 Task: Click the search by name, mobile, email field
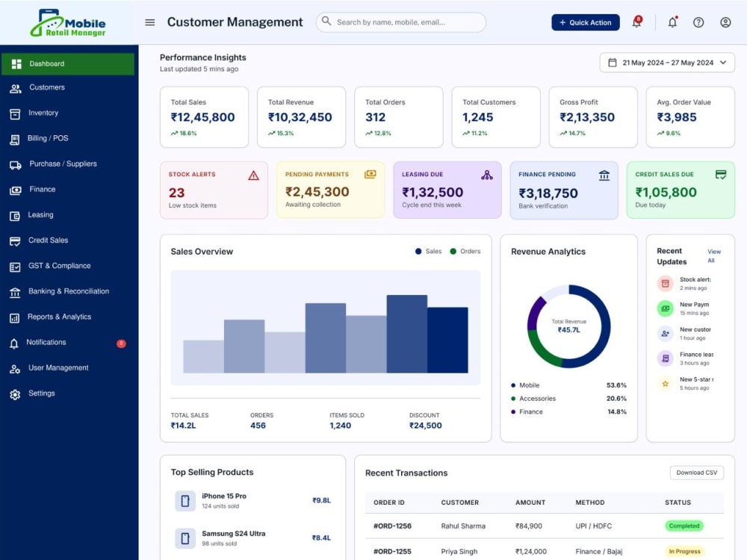coord(400,22)
